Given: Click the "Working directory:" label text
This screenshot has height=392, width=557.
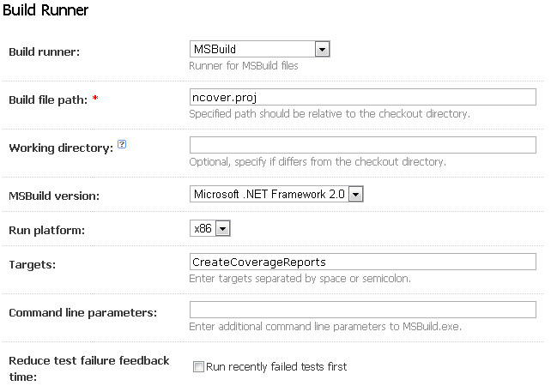Looking at the screenshot, I should pyautogui.click(x=60, y=148).
